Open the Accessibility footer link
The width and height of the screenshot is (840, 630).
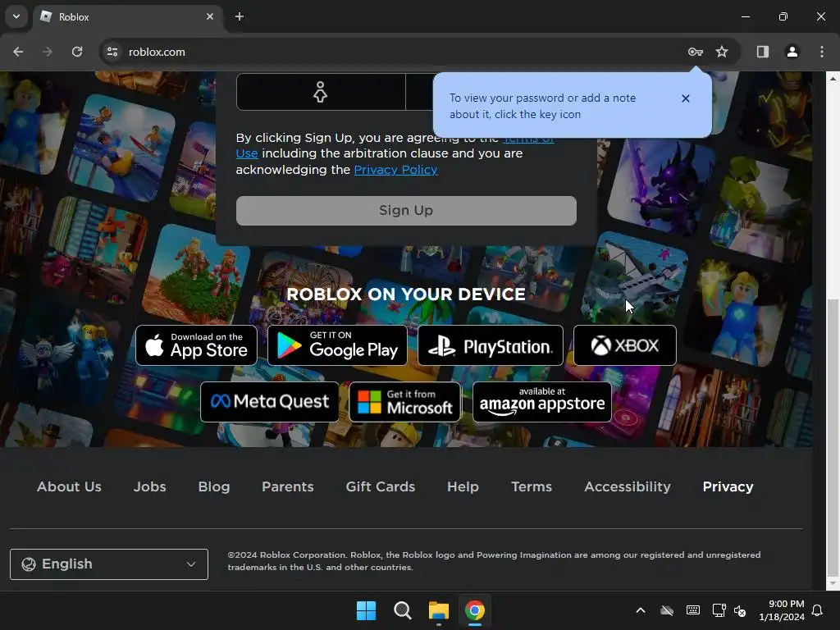(628, 486)
